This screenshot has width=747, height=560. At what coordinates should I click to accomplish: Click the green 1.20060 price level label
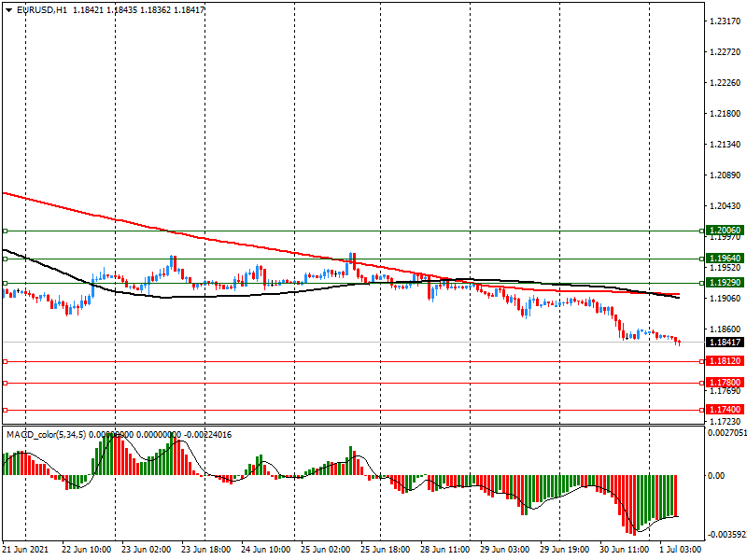point(725,231)
